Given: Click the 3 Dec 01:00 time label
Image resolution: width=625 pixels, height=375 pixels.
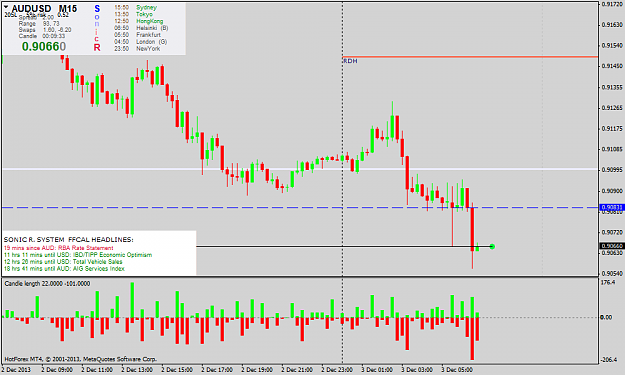Looking at the screenshot, I should [377, 370].
